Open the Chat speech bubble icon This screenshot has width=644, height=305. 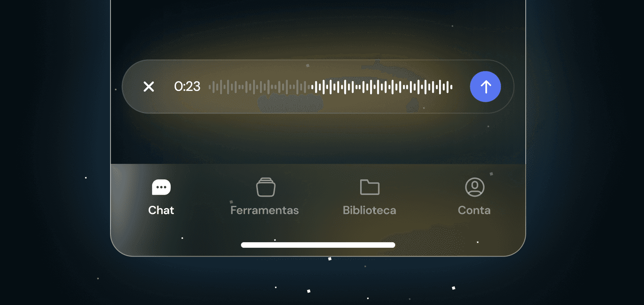click(161, 187)
